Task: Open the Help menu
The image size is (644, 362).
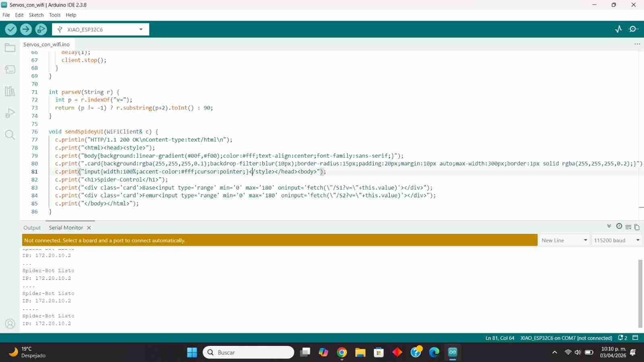Action: (71, 15)
